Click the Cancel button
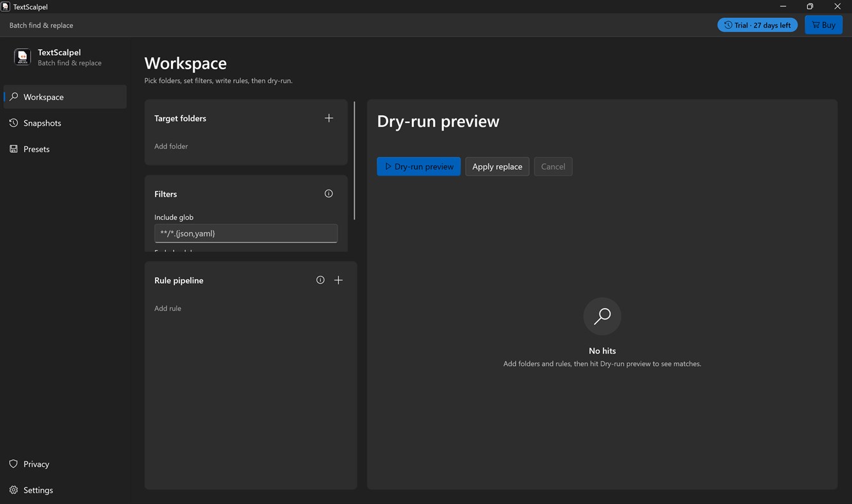The height and width of the screenshot is (504, 852). coord(553,167)
